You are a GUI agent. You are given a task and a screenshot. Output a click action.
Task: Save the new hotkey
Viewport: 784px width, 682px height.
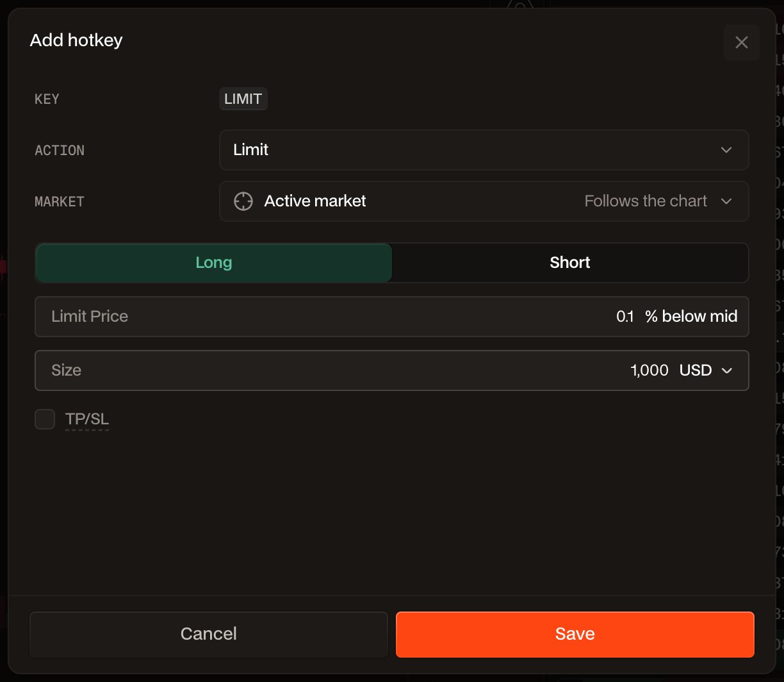click(575, 634)
